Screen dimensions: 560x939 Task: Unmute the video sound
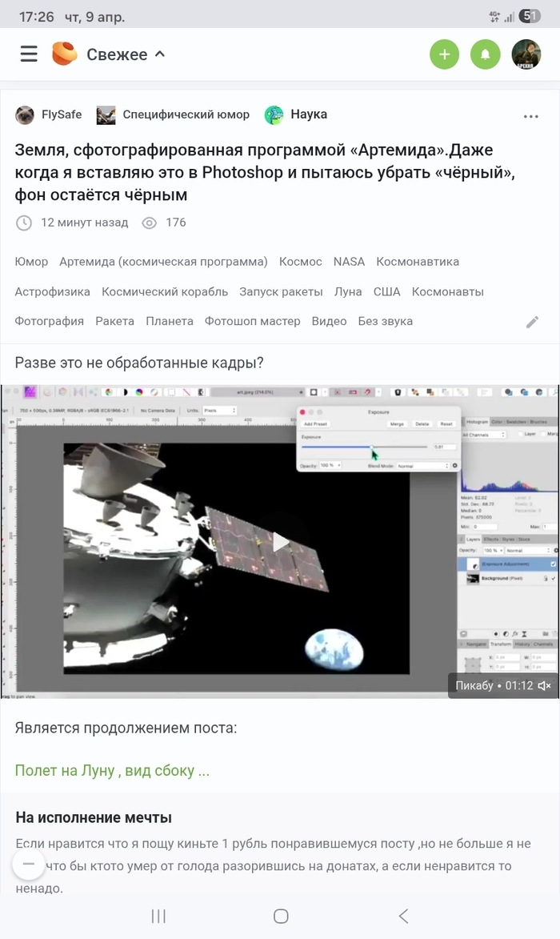coord(545,685)
